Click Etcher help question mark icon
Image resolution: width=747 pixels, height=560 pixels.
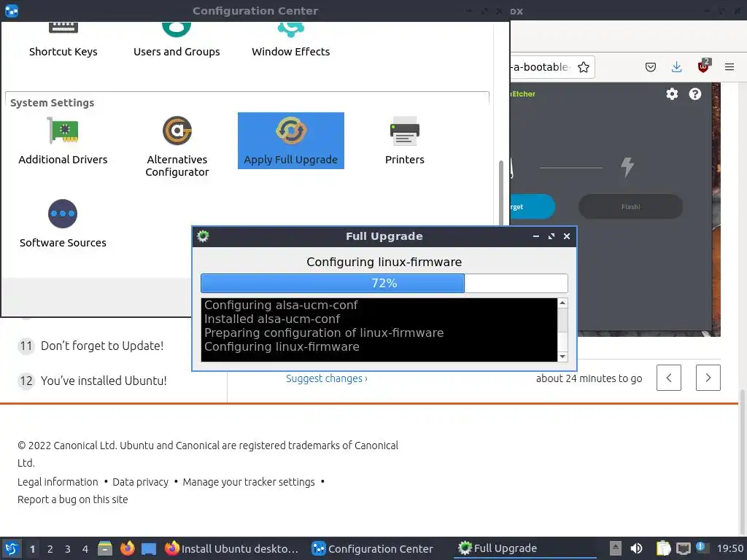(694, 94)
